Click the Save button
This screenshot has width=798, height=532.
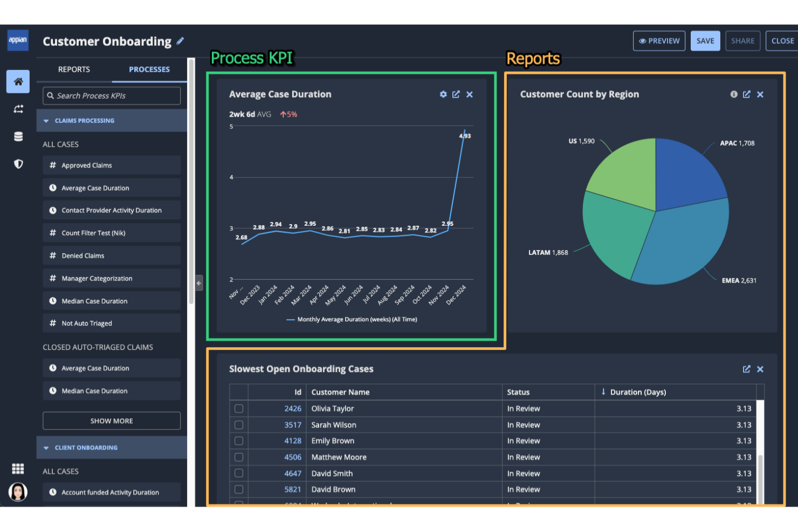point(705,41)
